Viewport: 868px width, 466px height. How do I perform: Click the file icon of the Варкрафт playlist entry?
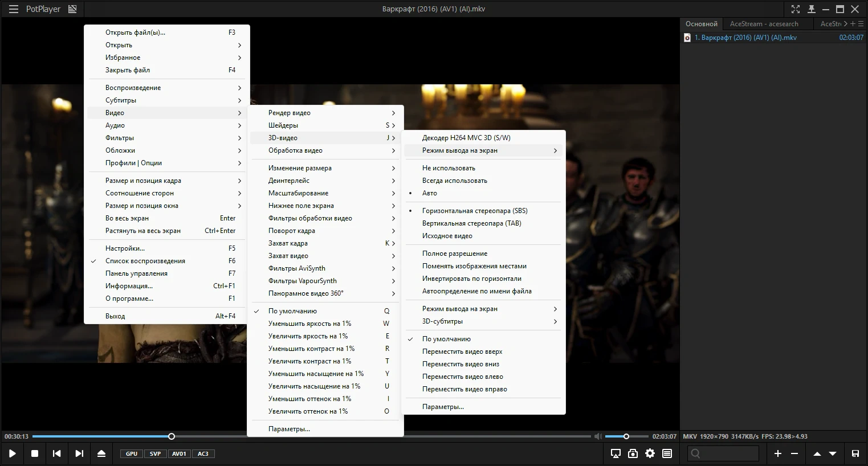687,38
